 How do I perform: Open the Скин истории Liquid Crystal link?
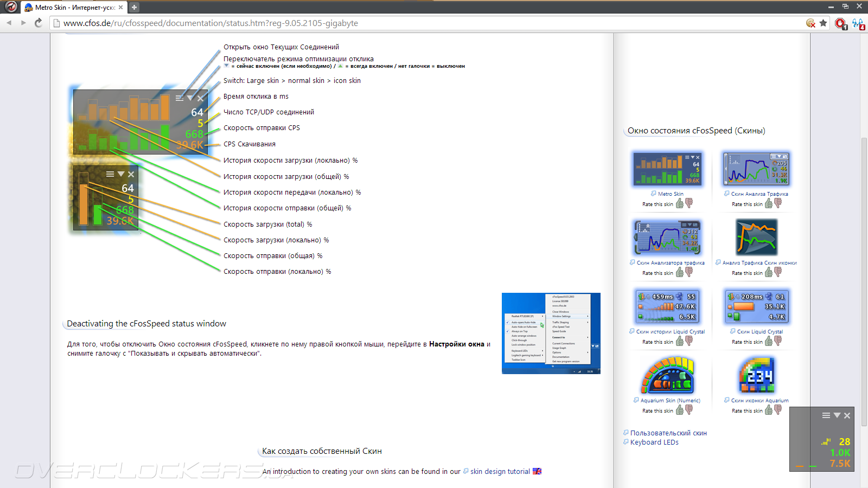671,331
